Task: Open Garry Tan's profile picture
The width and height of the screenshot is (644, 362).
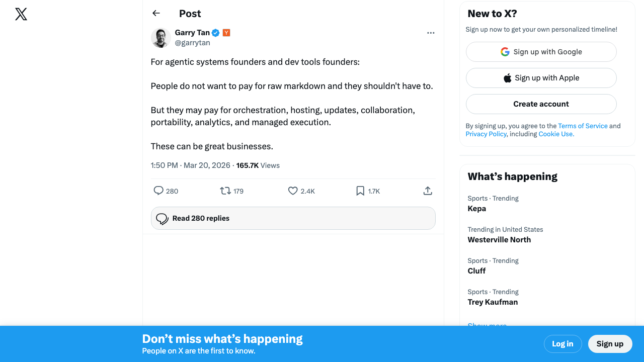Action: [161, 38]
